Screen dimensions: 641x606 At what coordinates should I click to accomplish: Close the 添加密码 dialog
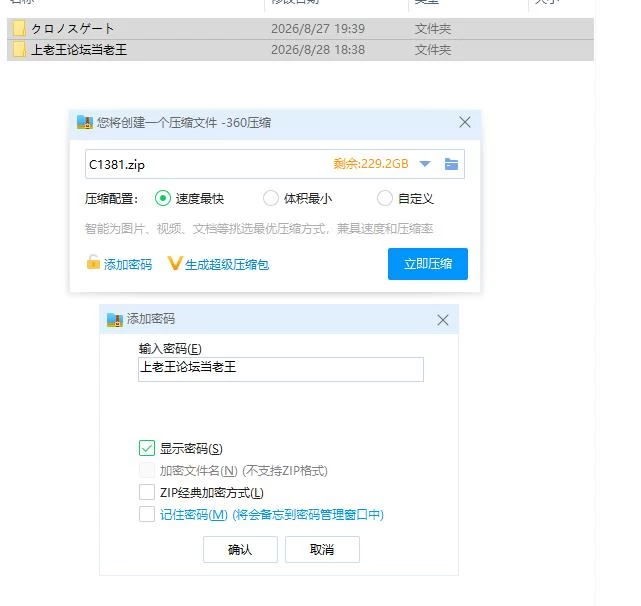click(x=443, y=320)
